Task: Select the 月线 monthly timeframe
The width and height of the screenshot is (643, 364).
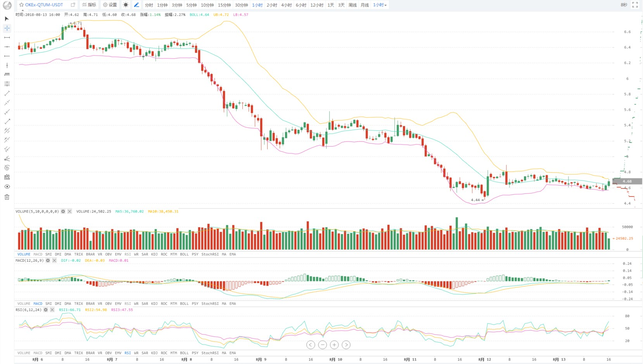Action: pos(365,5)
